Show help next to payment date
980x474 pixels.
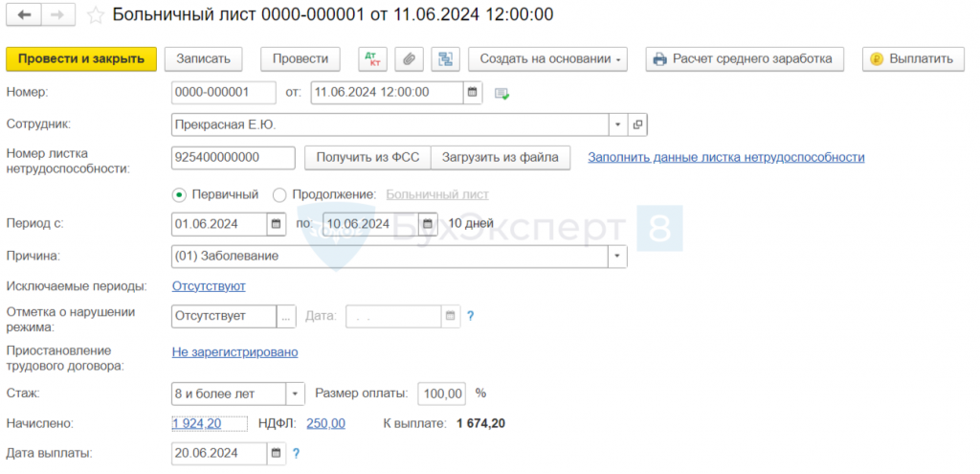(x=297, y=453)
